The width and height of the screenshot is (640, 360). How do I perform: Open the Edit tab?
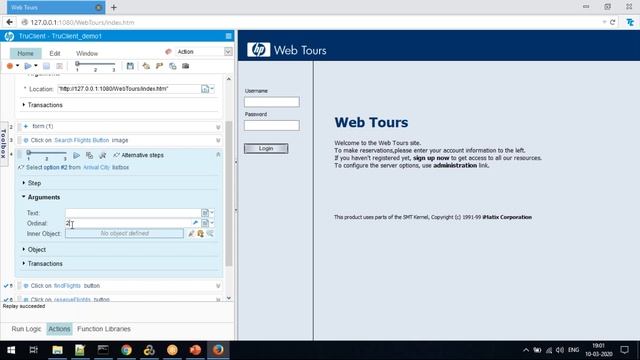click(55, 53)
